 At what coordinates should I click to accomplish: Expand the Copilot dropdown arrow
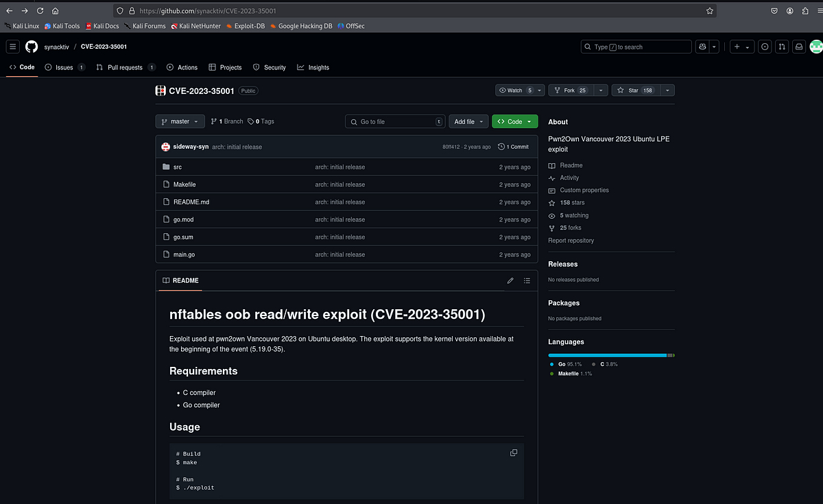tap(714, 47)
